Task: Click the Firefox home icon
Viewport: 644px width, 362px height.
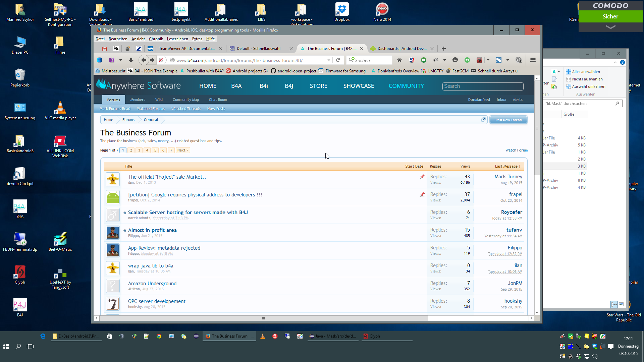Action: pos(399,60)
